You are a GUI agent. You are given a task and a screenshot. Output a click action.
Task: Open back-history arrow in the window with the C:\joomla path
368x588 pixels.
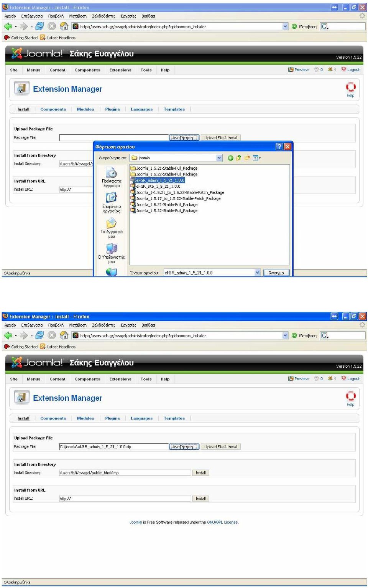16,336
